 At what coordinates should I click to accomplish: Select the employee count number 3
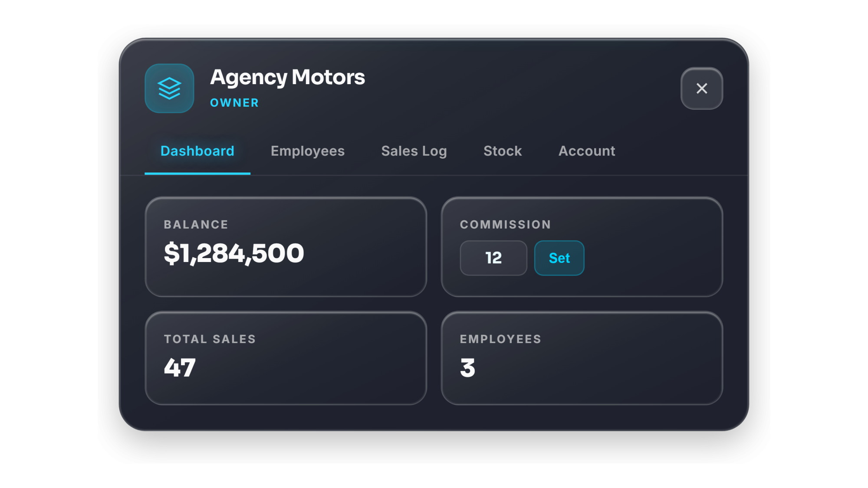(468, 368)
